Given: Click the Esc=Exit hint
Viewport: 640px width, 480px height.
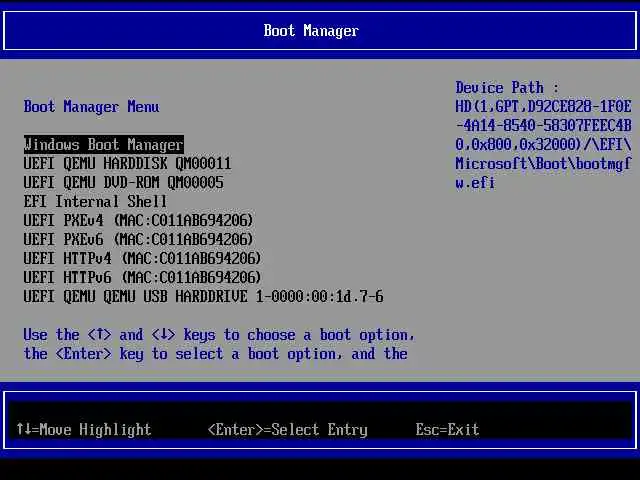Looking at the screenshot, I should pos(447,430).
